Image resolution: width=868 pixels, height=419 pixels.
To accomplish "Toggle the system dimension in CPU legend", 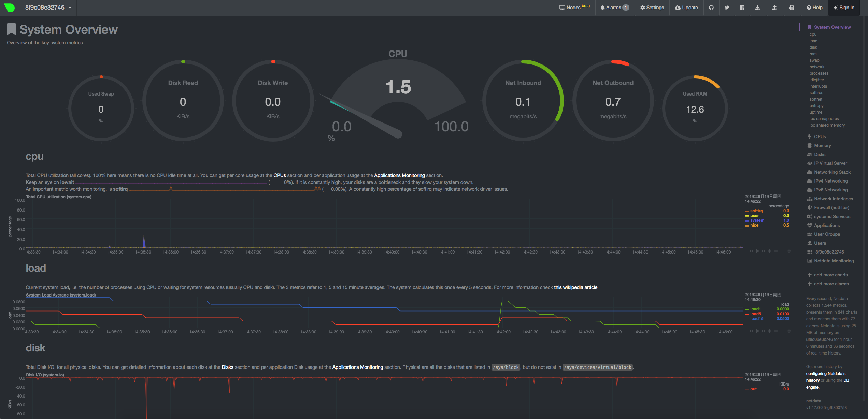I will click(x=757, y=220).
